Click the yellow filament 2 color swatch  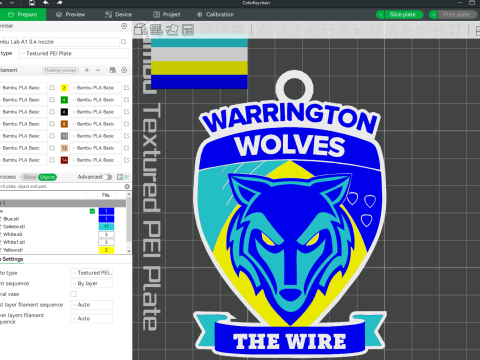click(x=64, y=88)
